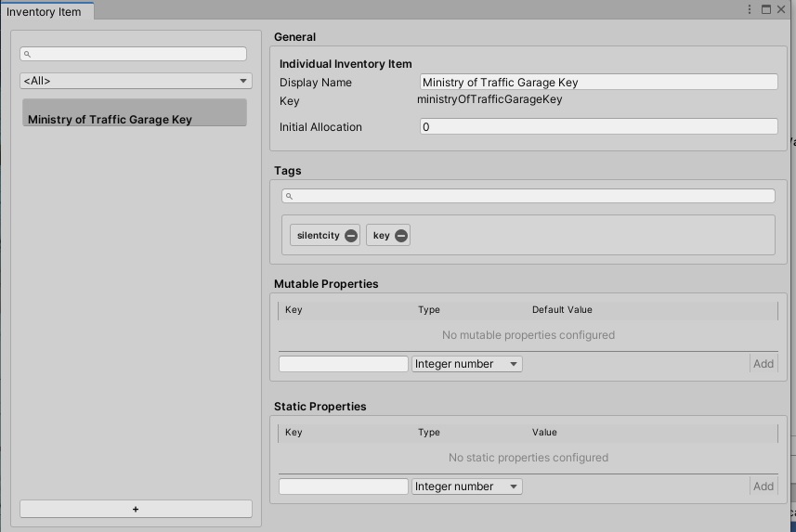Open the window's three-dot options menu
This screenshot has height=532, width=796.
click(x=750, y=9)
